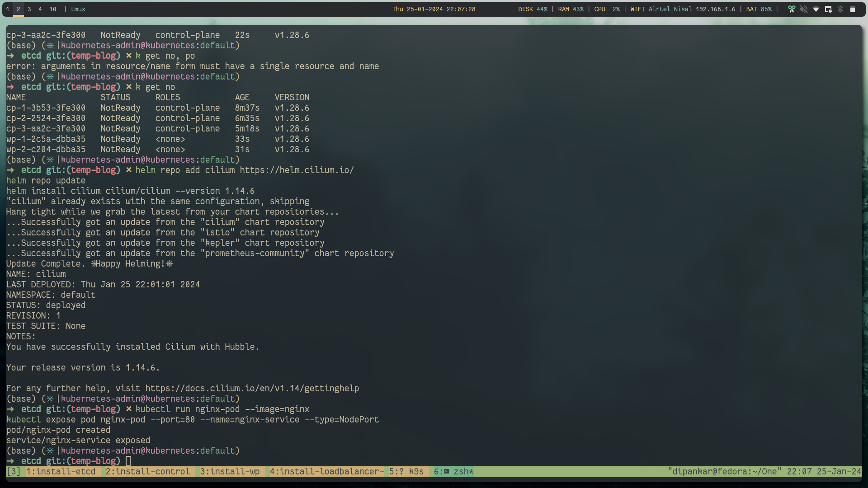The width and height of the screenshot is (868, 488).
Task: Click the BAT 85% indicator
Action: [759, 9]
